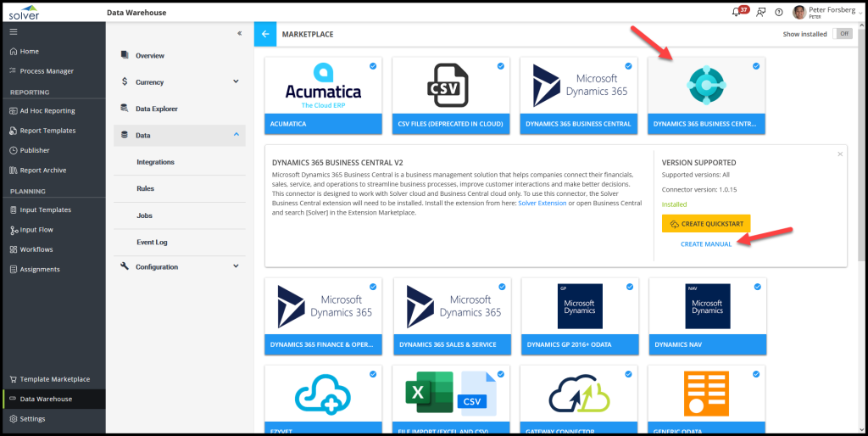Click the checkmark on Dynamics NAV tile
This screenshot has height=436, width=868.
[756, 287]
